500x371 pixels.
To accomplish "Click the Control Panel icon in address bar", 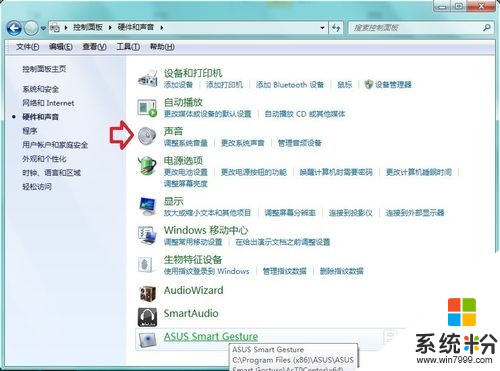I will coord(55,28).
